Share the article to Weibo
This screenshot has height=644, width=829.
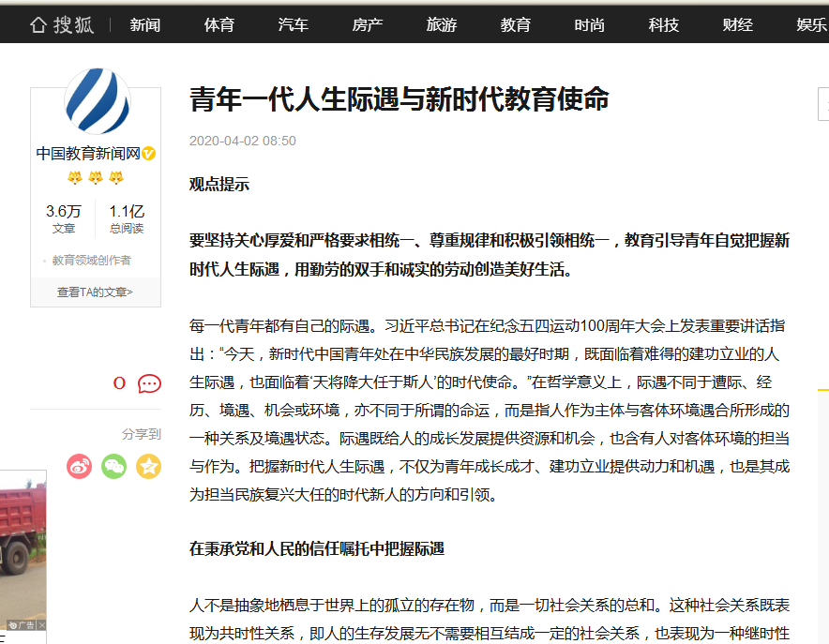click(x=80, y=466)
